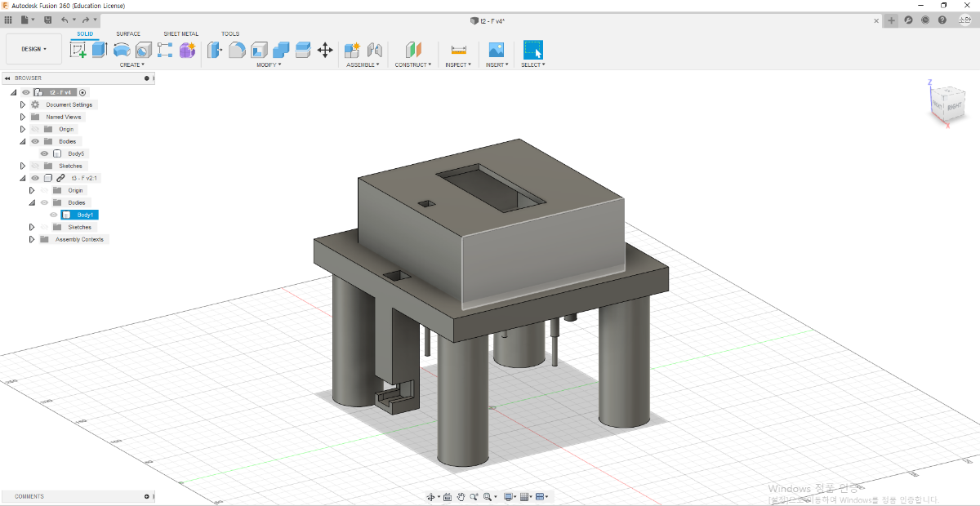
Task: Open the Sheet Metal tab
Action: click(180, 33)
